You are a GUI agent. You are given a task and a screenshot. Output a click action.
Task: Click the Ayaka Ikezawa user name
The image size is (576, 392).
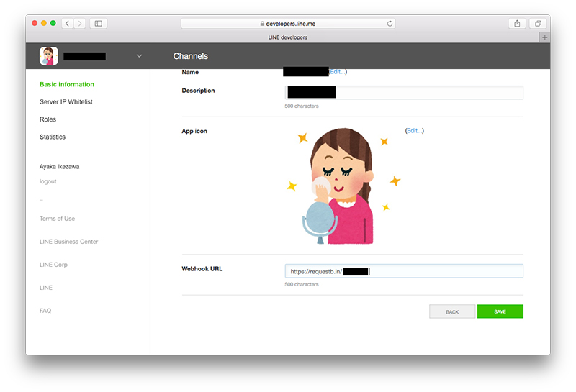(60, 167)
